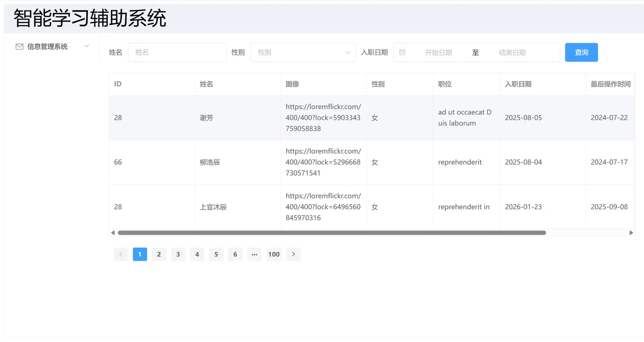Jump to page 5
Viewport: 644px width, 342px height.
tap(216, 254)
